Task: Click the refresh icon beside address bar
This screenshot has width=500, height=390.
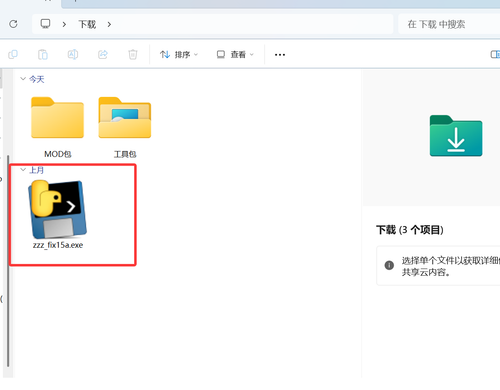Action: [x=13, y=24]
